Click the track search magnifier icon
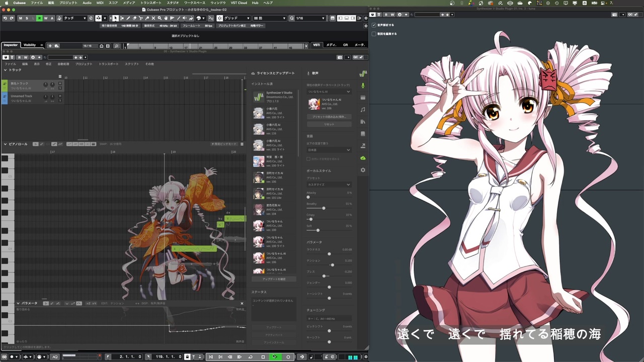The height and width of the screenshot is (362, 644). pyautogui.click(x=116, y=46)
